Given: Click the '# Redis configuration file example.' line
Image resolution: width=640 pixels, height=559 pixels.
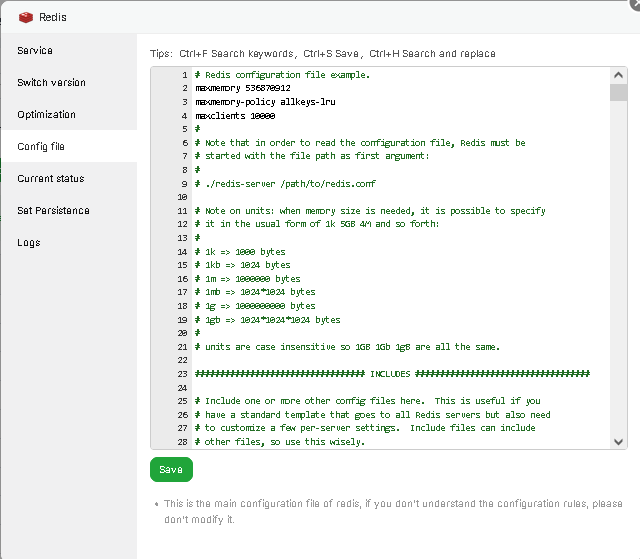Looking at the screenshot, I should [x=282, y=75].
